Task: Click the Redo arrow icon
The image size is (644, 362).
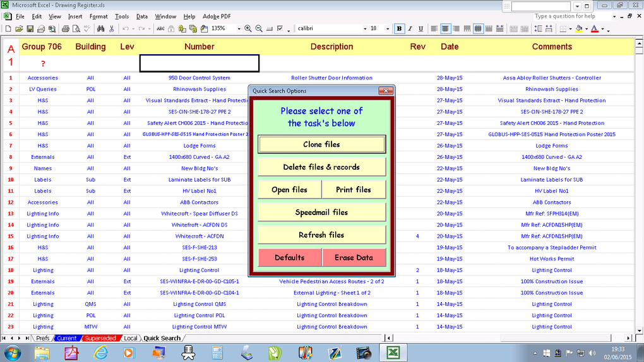Action: click(x=141, y=29)
